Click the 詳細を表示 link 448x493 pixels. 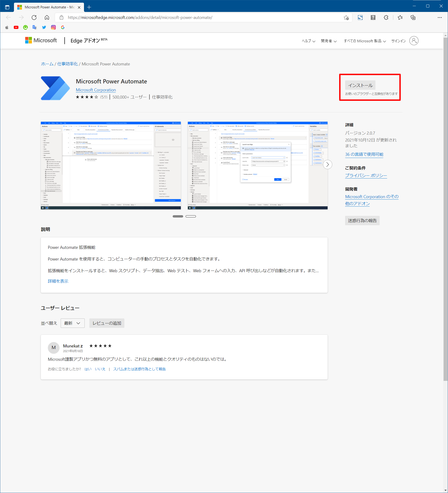(x=58, y=281)
